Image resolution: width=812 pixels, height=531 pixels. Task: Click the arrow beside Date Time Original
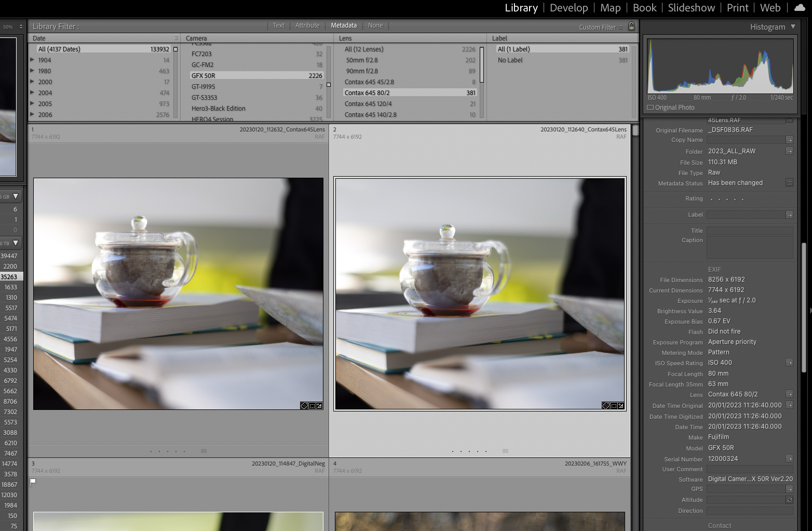tap(789, 405)
